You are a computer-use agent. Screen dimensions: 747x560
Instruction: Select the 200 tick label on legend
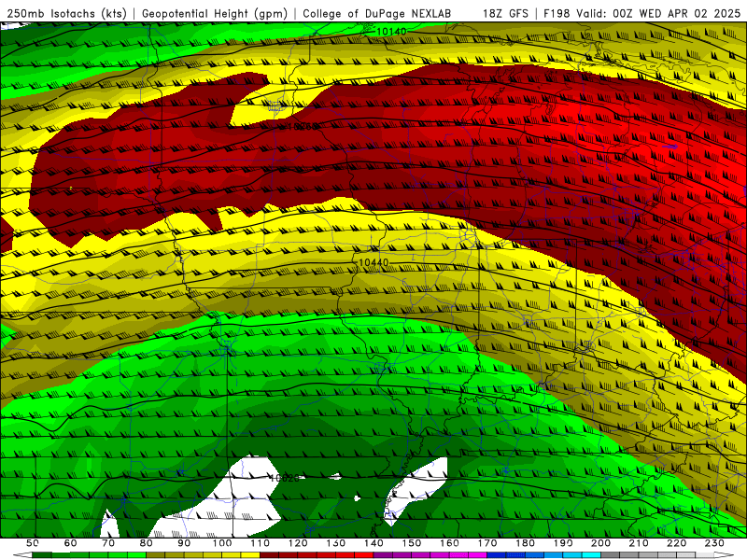(601, 543)
